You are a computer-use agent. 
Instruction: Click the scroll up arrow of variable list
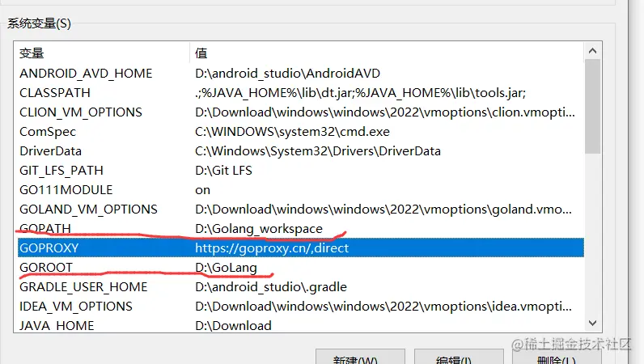(592, 51)
